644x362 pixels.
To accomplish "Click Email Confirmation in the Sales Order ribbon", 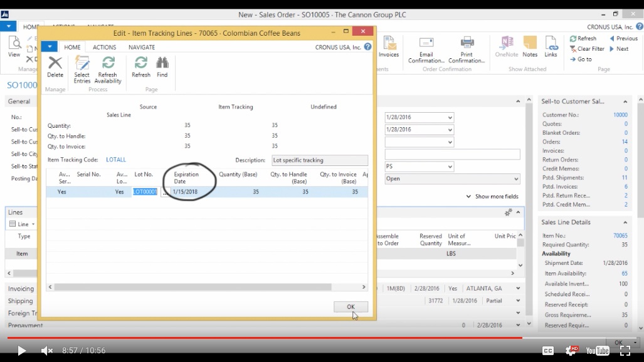I will (426, 49).
